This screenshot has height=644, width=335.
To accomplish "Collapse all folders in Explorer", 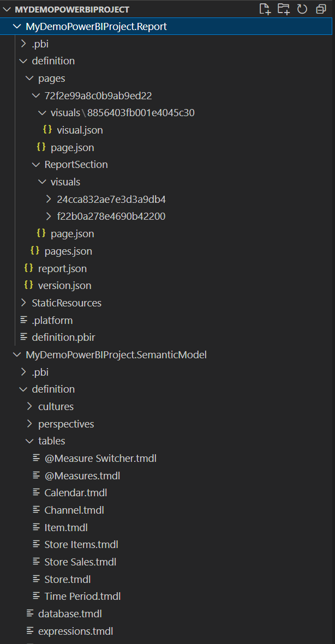I will coord(321,9).
